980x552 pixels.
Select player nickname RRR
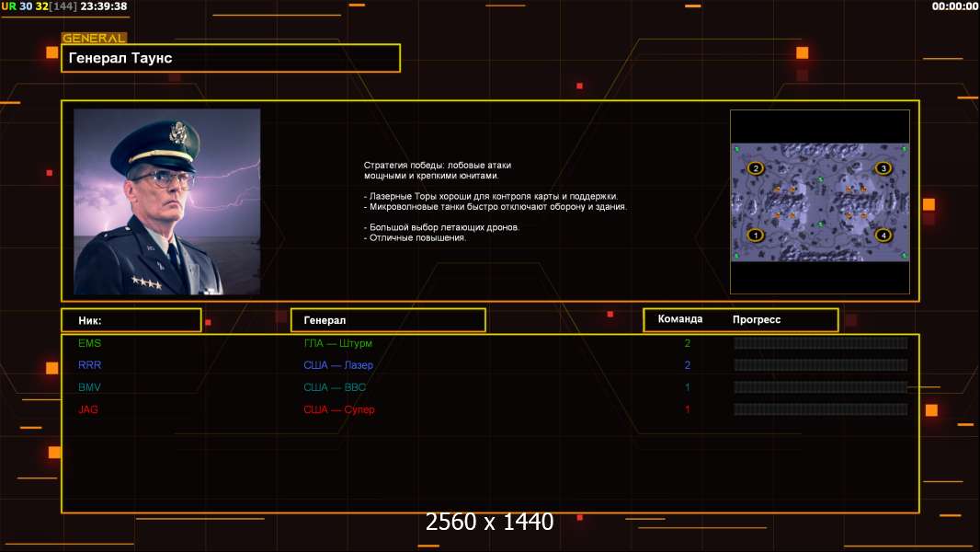[x=89, y=365]
